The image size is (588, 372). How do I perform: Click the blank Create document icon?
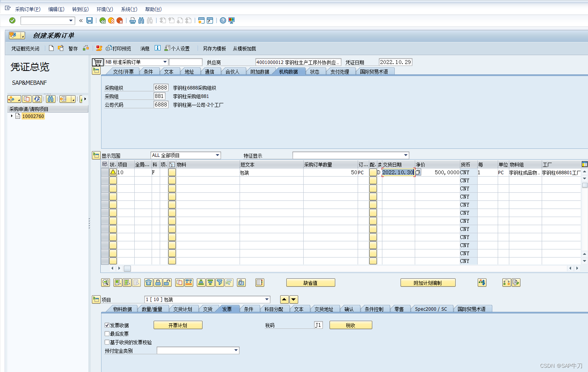click(51, 48)
